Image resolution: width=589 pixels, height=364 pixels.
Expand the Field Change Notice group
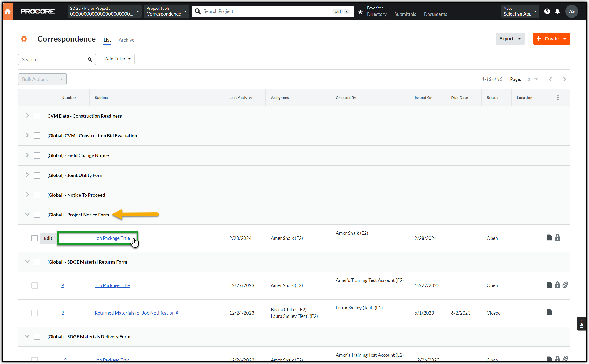tap(27, 155)
